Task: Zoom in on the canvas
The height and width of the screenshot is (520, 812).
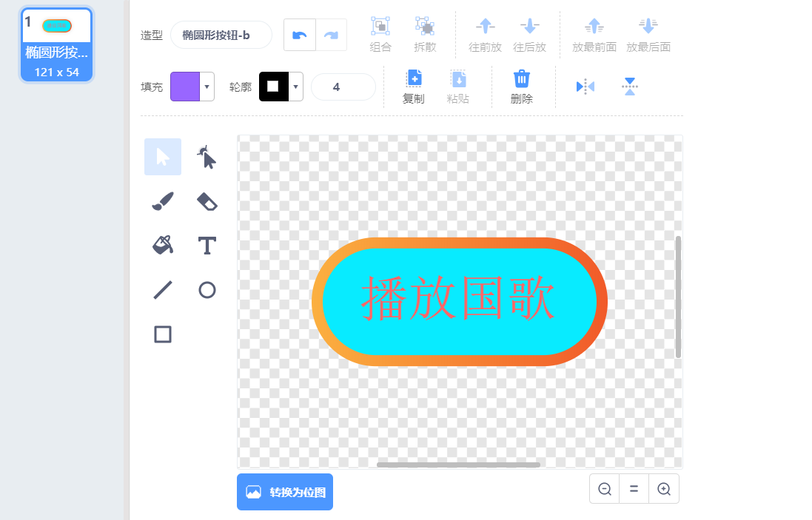Action: 664,489
